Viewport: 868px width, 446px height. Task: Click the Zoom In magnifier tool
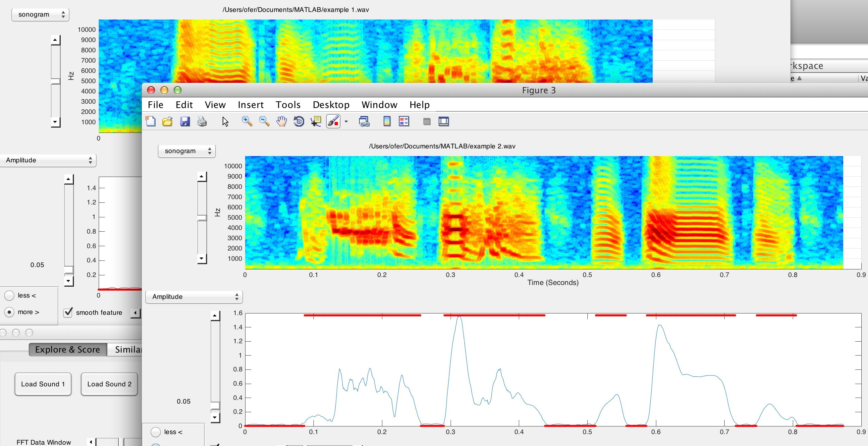point(247,121)
